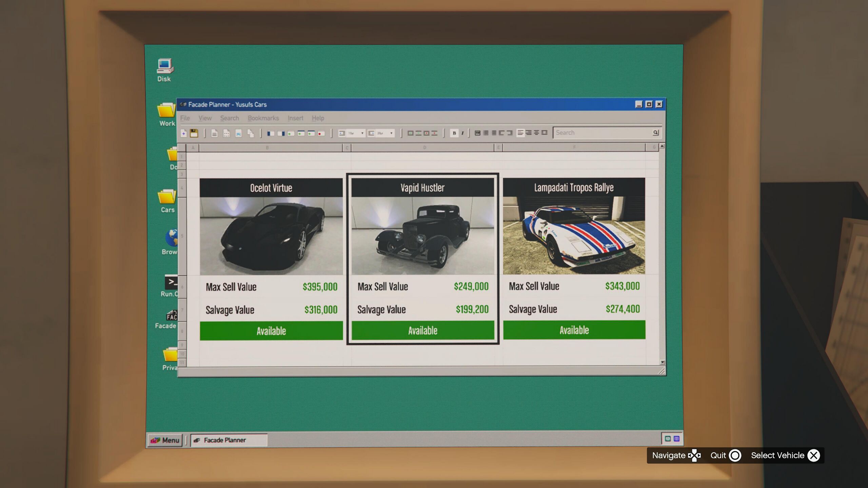
Task: Open the Menu start button
Action: pos(165,440)
